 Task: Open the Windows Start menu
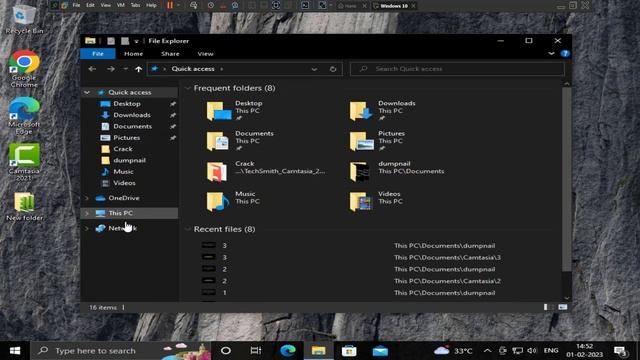[15, 351]
